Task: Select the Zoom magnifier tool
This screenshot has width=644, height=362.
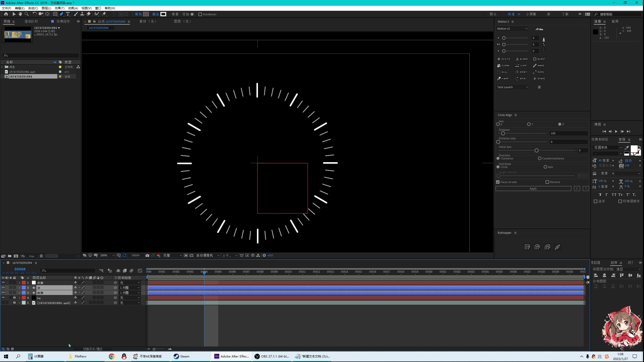Action: point(27,14)
